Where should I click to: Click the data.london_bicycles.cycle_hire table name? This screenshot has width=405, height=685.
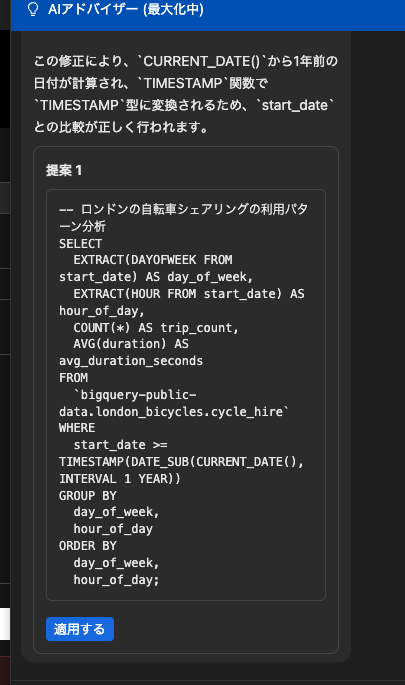tap(174, 412)
